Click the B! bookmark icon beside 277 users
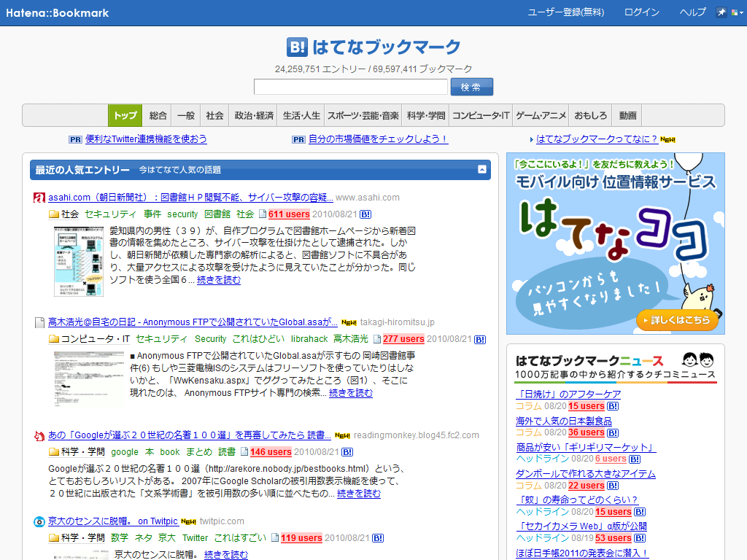 coord(480,339)
